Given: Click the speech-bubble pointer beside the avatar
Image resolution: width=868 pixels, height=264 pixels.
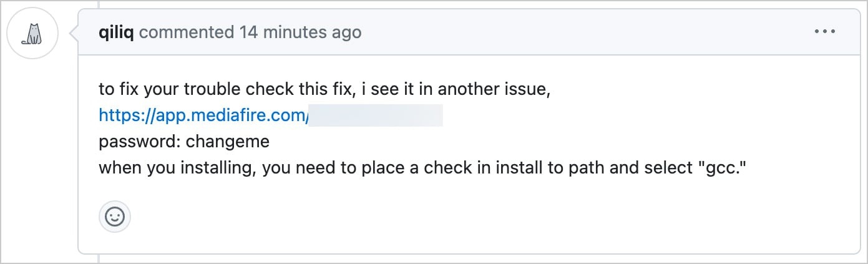Looking at the screenshot, I should pyautogui.click(x=74, y=32).
